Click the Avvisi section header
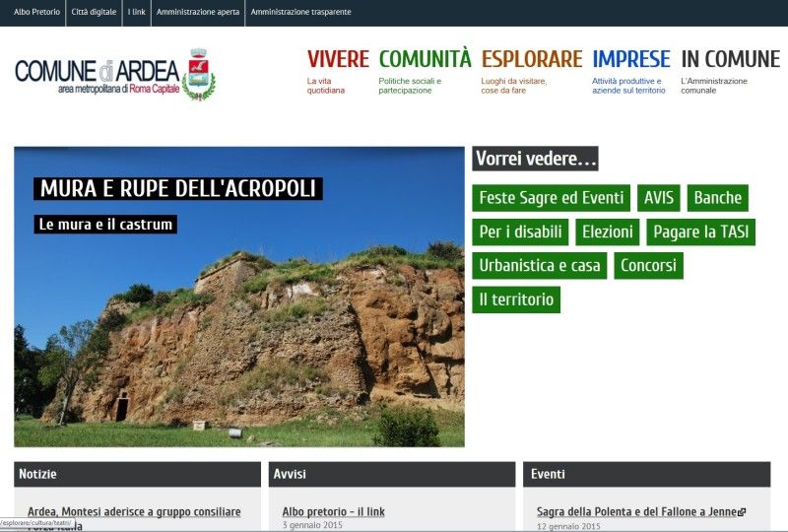Image resolution: width=788 pixels, height=532 pixels. pos(392,474)
